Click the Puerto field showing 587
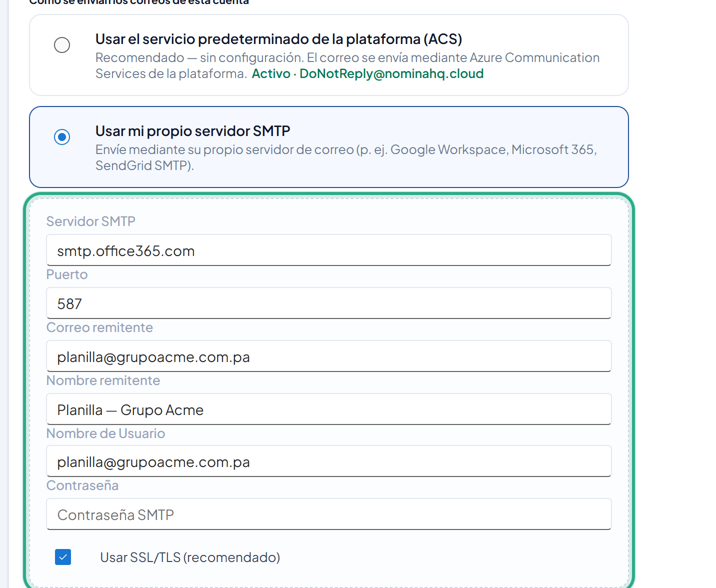The height and width of the screenshot is (588, 716). [329, 303]
